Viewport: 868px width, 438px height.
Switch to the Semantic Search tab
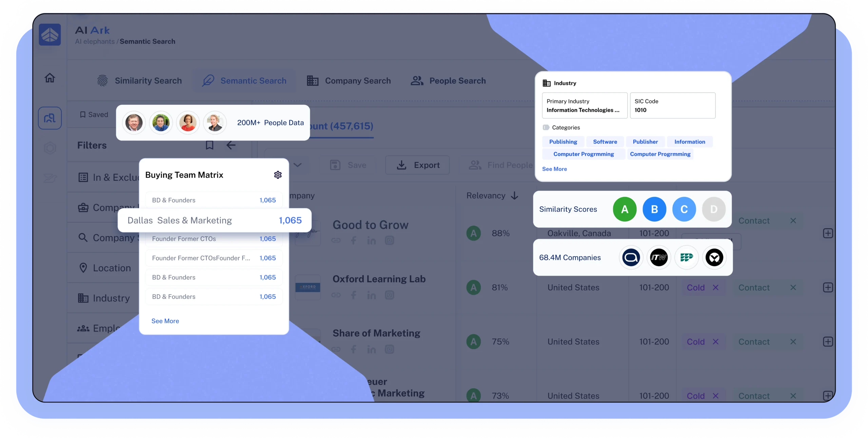244,80
